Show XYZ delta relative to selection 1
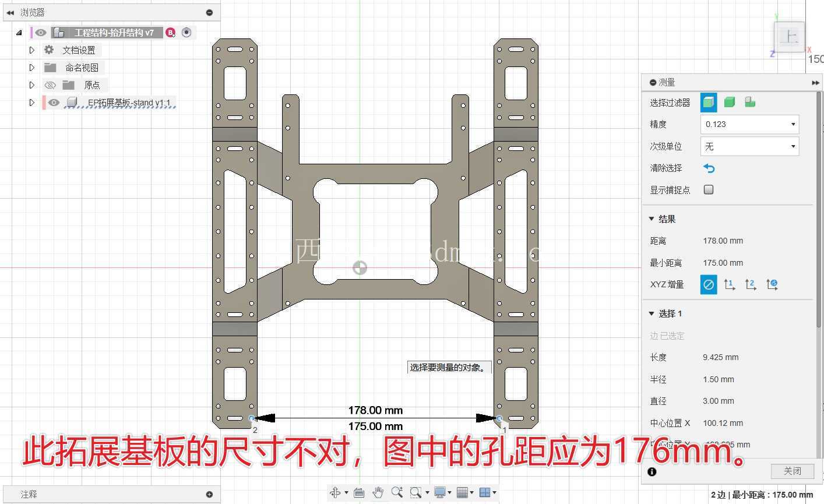824x504 pixels. [729, 284]
